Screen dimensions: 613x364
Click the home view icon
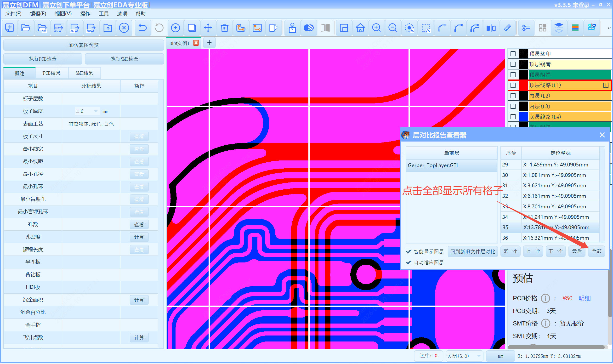point(360,28)
